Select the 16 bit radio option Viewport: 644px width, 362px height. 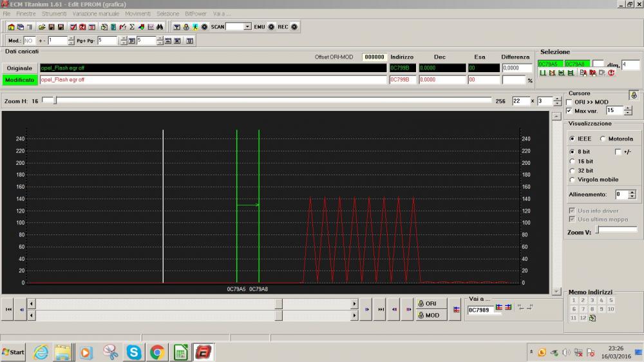coord(572,162)
